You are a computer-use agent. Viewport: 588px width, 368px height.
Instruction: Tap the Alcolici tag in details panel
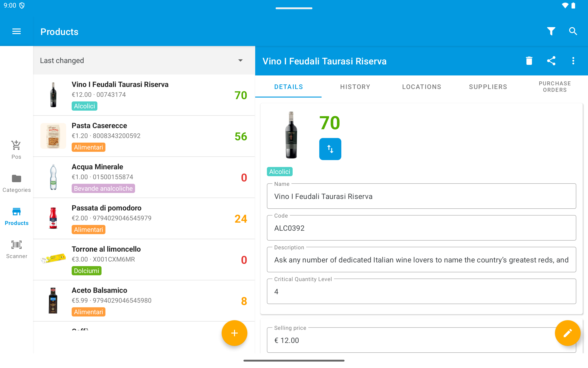click(280, 172)
